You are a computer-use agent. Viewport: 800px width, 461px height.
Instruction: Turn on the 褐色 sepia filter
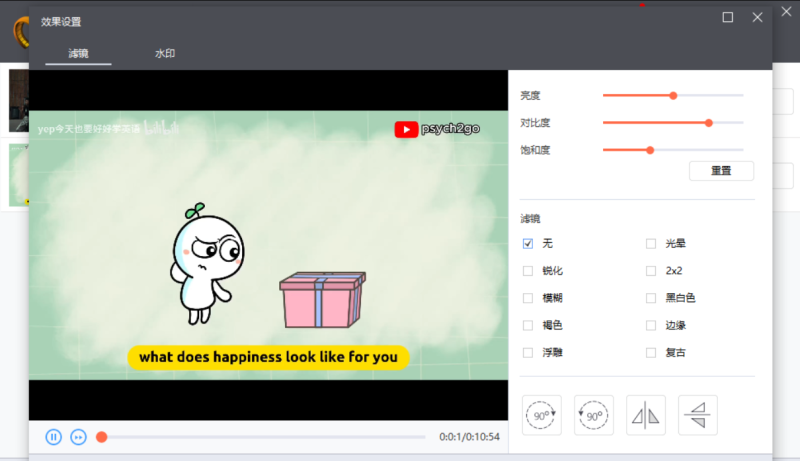tap(528, 325)
